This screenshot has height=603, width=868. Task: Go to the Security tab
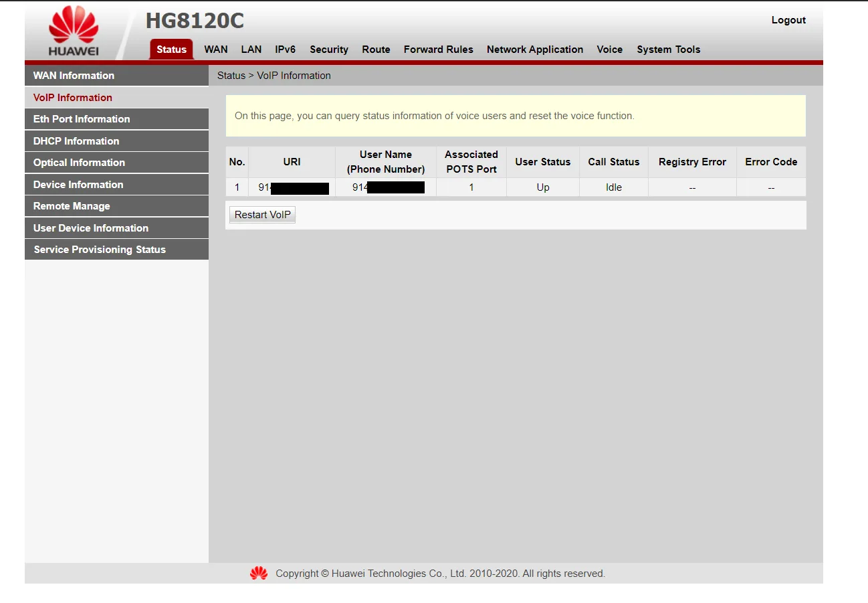click(328, 50)
